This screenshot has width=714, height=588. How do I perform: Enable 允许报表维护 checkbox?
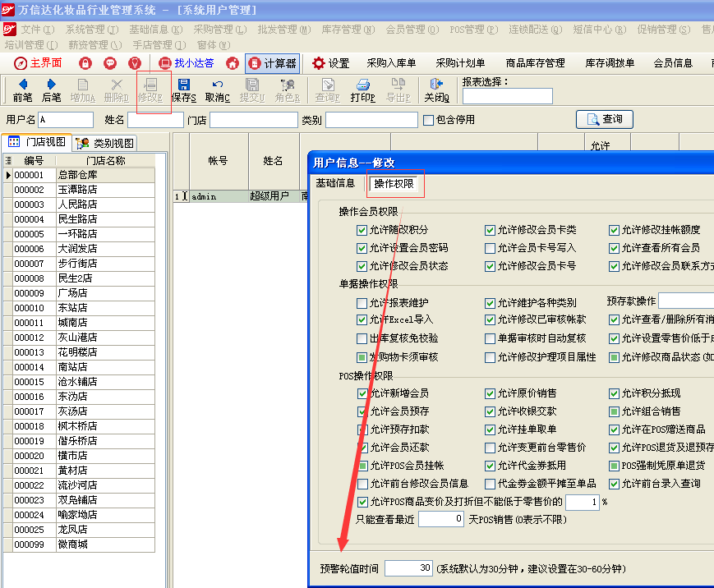coord(362,303)
